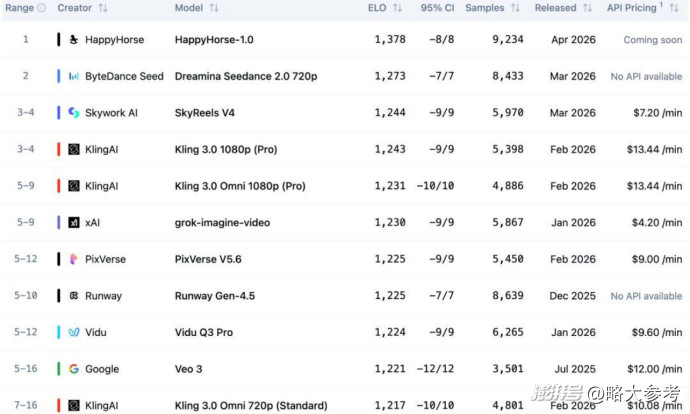Click the sort arrows beside Samples
The width and height of the screenshot is (690, 414).
(x=516, y=8)
